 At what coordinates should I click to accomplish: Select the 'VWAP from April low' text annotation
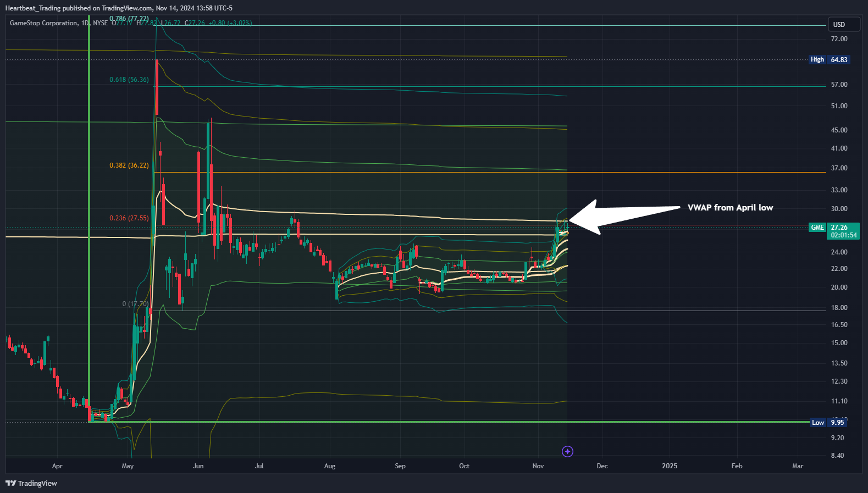point(730,208)
